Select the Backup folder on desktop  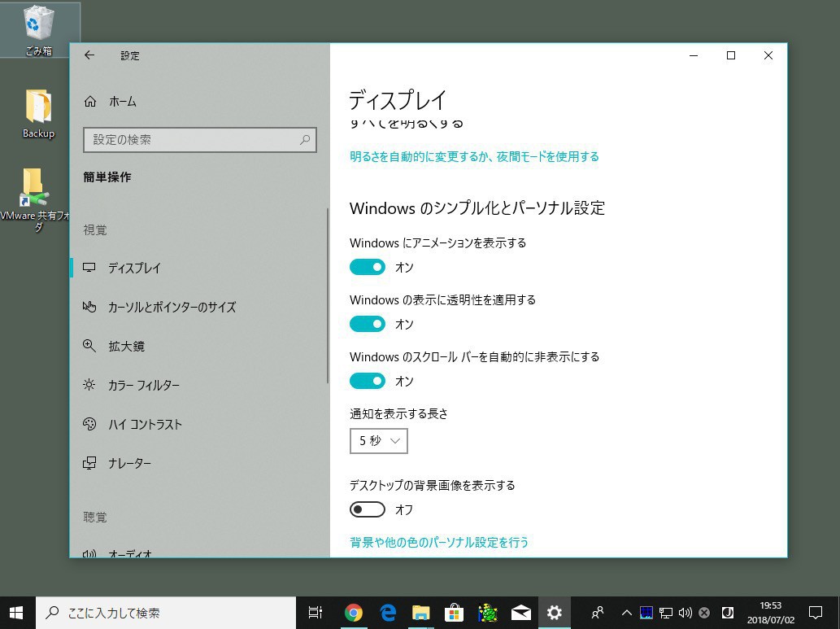38,114
